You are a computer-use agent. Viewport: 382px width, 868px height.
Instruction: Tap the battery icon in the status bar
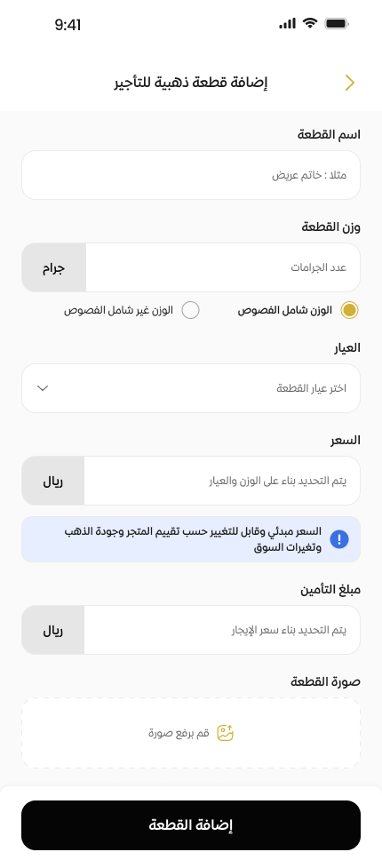coord(337,23)
